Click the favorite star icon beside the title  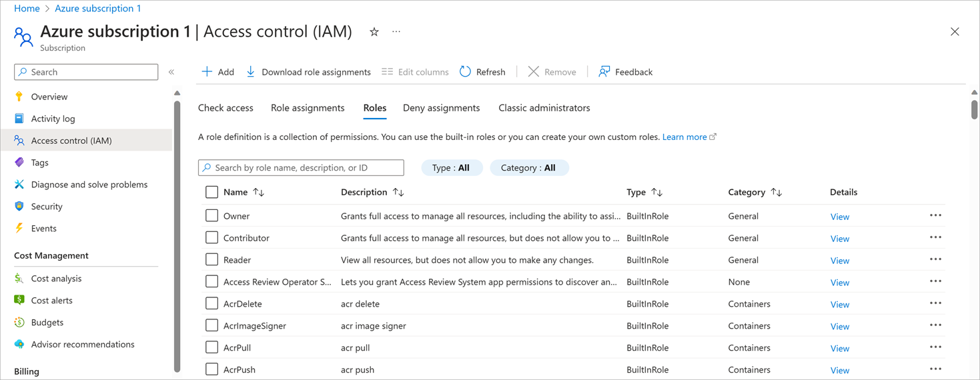coord(374,32)
